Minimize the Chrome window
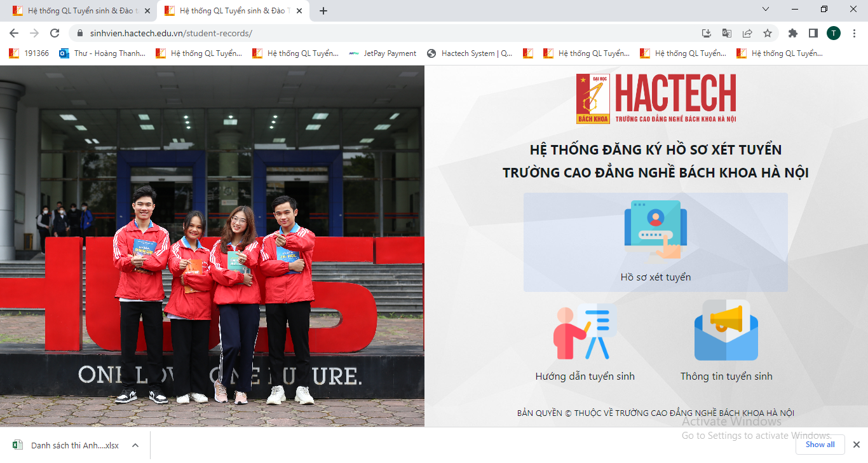 795,9
